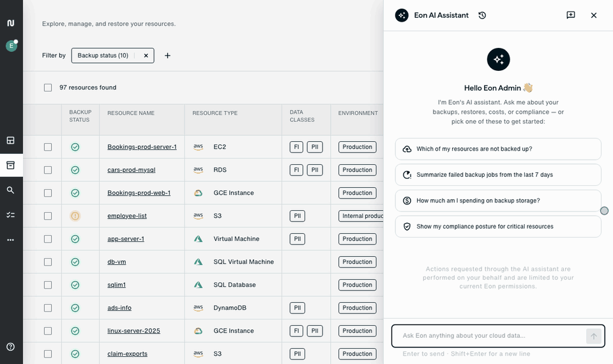Choose Show my compliance posture suggestion

point(498,226)
